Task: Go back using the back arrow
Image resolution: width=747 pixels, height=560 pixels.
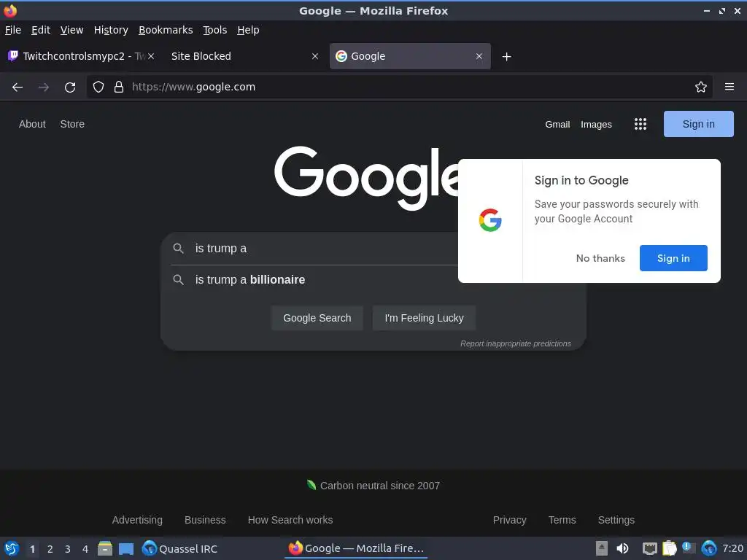Action: point(18,87)
